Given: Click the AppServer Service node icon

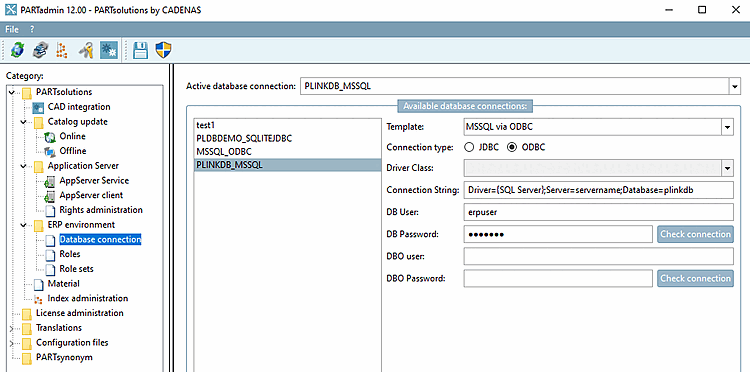Looking at the screenshot, I should coord(50,181).
